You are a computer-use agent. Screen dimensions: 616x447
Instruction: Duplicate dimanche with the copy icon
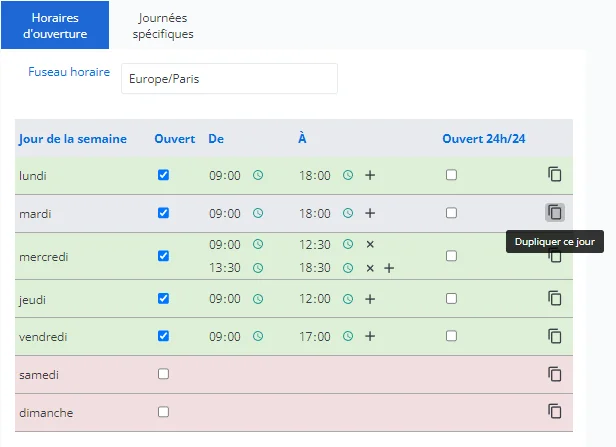click(x=554, y=411)
